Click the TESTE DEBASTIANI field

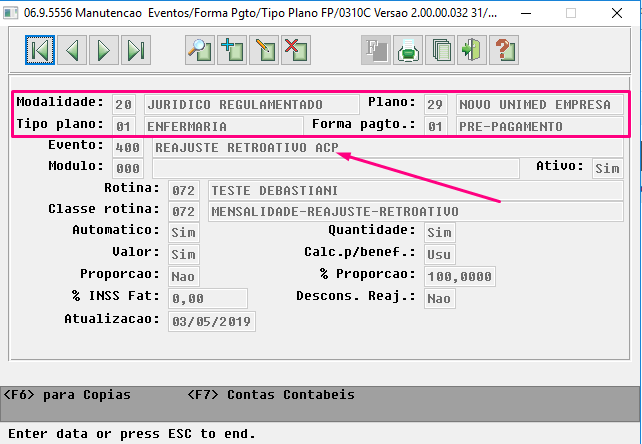point(416,190)
